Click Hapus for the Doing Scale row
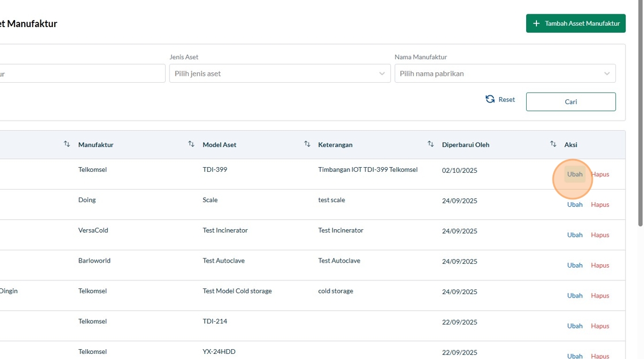Viewport: 644px width, 359px height. click(x=600, y=204)
